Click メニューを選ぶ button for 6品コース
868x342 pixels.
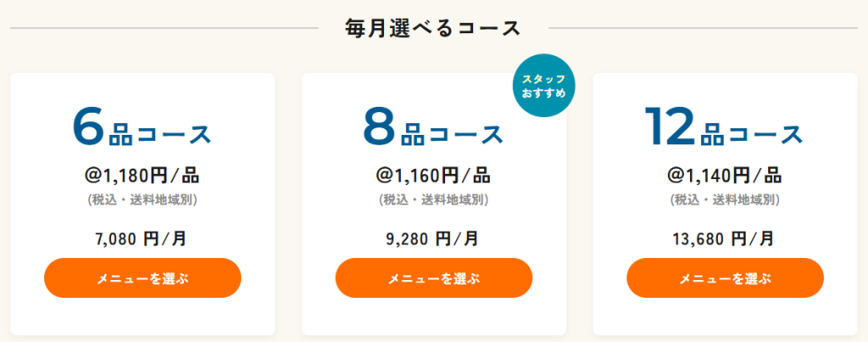pos(142,278)
